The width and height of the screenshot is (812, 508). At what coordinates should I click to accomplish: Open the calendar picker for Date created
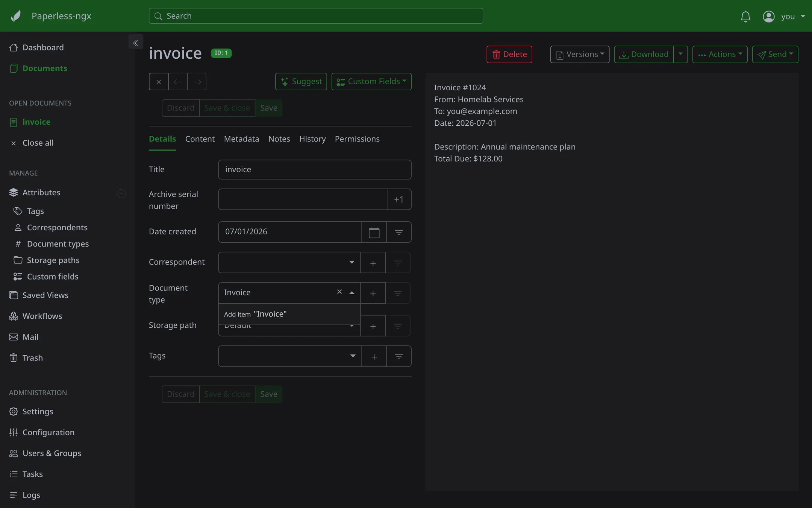(x=374, y=232)
